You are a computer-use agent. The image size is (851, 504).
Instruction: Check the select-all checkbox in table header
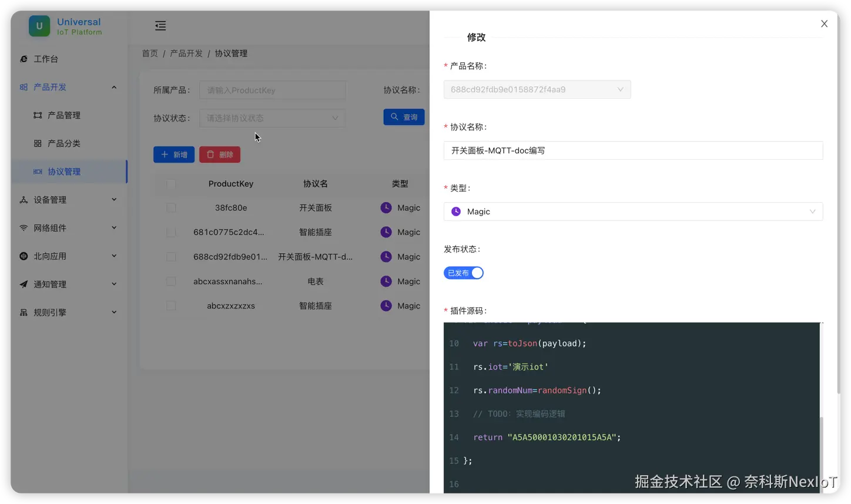(x=170, y=183)
